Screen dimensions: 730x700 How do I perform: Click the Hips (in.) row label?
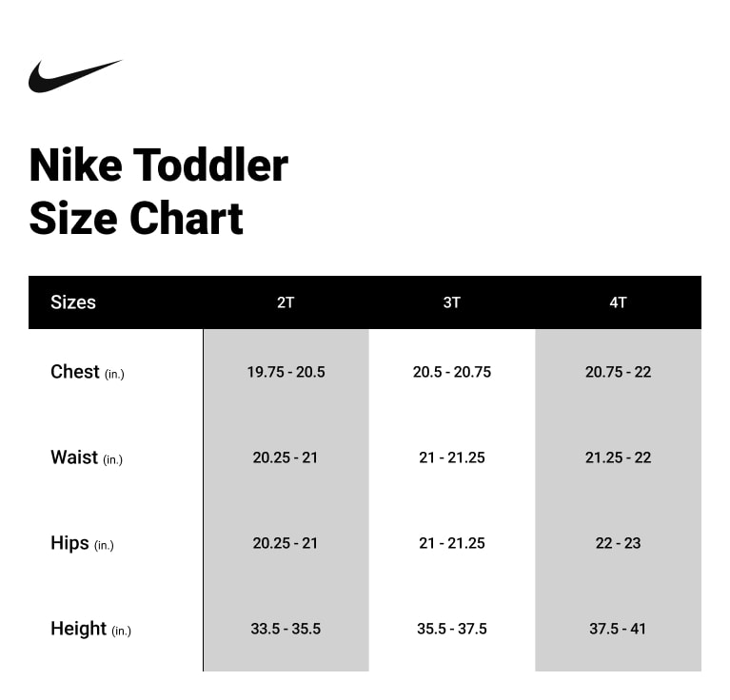[82, 543]
